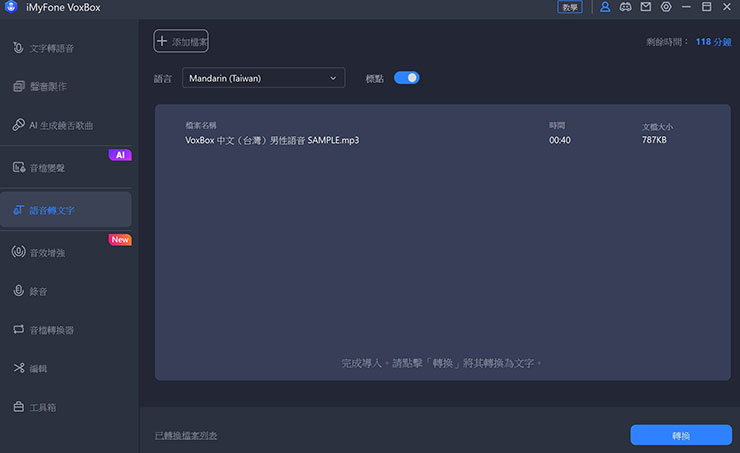The width and height of the screenshot is (740, 453).
Task: Open the 已轉換檔案列表 converted files list
Action: click(x=186, y=436)
